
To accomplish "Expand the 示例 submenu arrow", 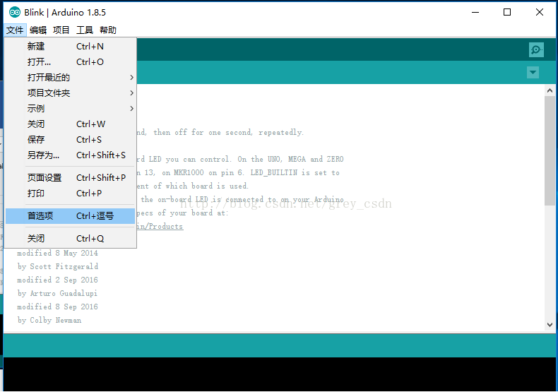I will (131, 109).
